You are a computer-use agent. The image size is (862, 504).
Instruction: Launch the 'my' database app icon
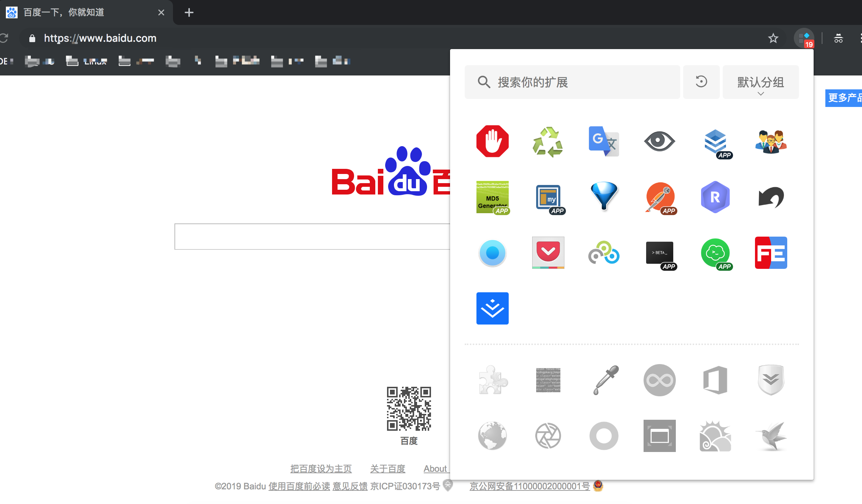549,198
